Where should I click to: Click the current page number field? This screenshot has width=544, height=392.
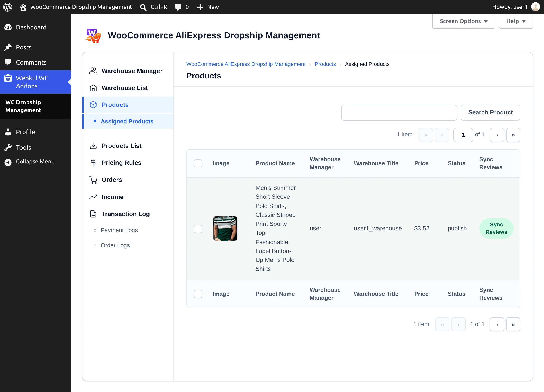(x=463, y=135)
